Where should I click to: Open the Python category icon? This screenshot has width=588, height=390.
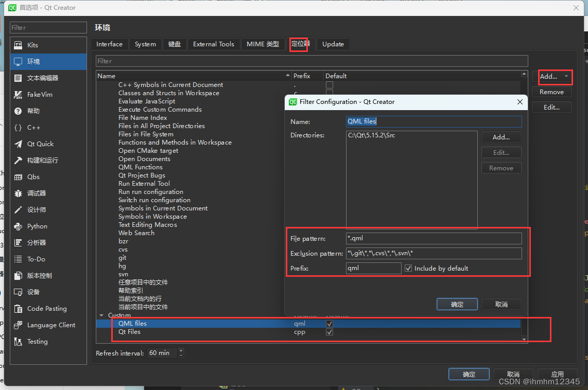(x=18, y=226)
